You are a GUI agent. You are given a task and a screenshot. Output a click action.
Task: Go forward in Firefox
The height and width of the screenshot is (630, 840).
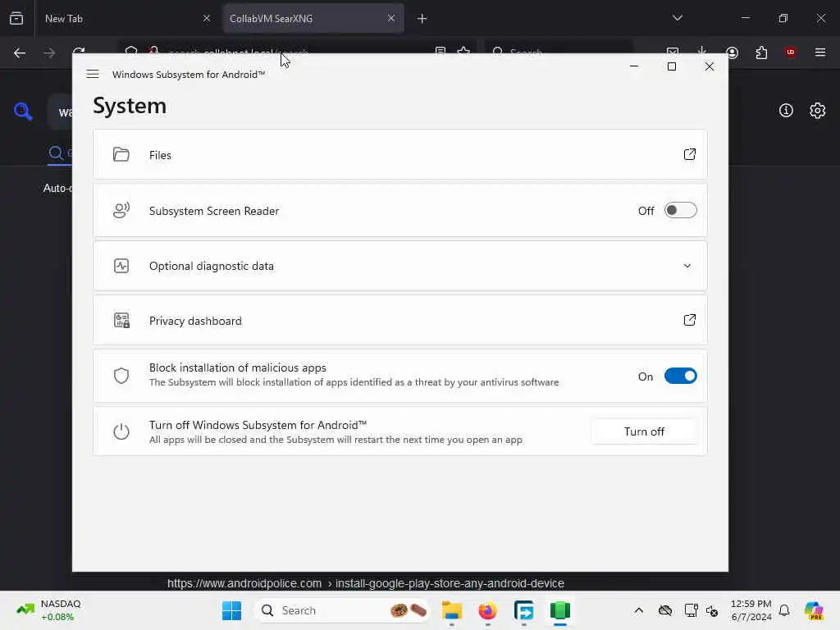(48, 53)
